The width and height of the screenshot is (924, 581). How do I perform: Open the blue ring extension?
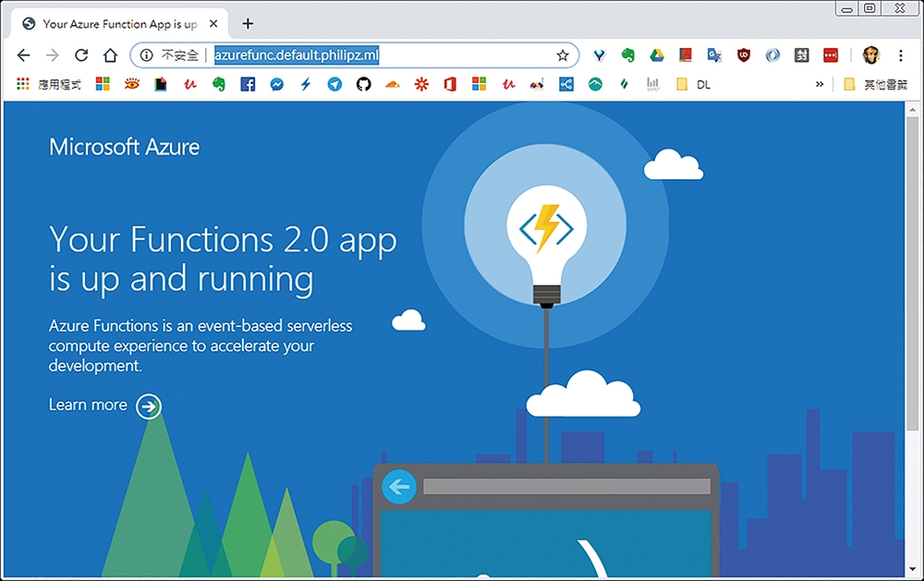click(772, 55)
